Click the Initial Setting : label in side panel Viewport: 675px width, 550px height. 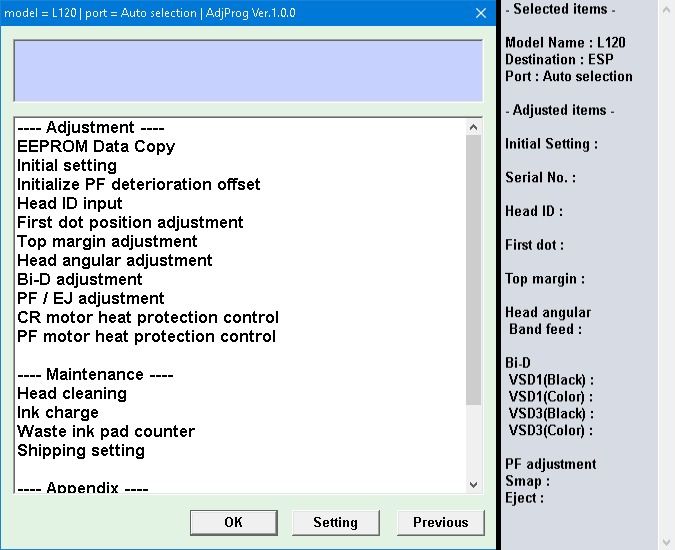551,144
